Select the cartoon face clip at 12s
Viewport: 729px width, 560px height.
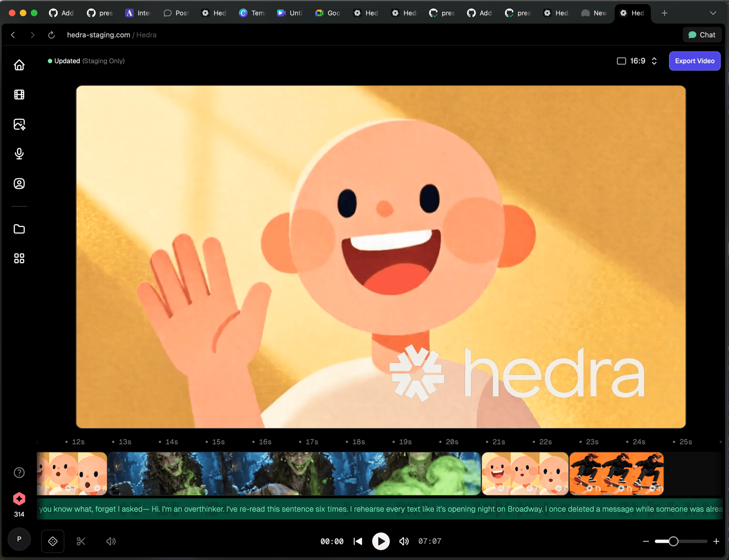(72, 473)
